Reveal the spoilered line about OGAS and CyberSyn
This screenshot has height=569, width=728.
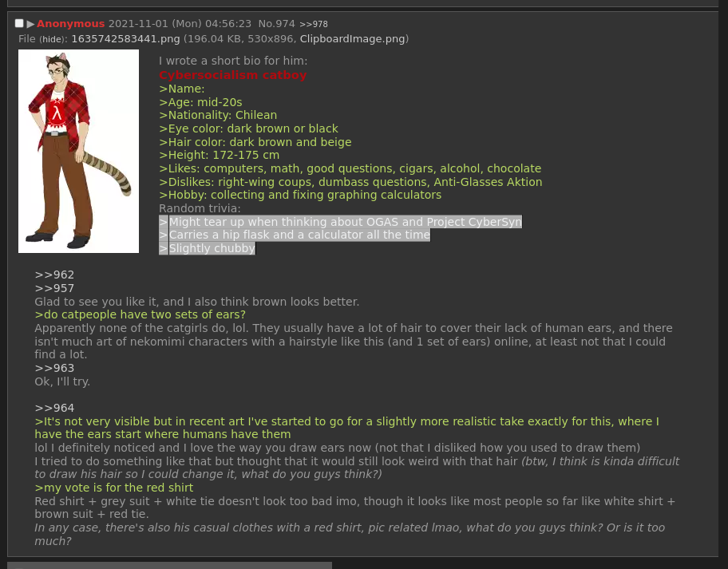(340, 222)
